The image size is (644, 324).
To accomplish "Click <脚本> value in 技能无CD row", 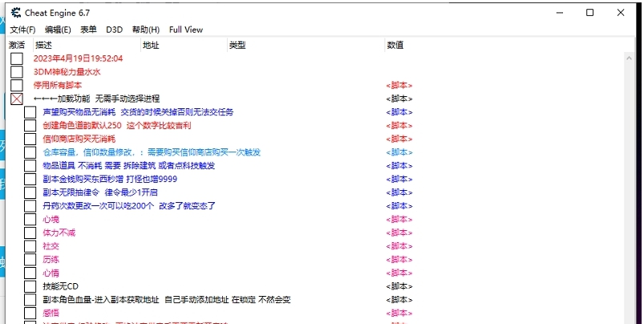I will (399, 286).
